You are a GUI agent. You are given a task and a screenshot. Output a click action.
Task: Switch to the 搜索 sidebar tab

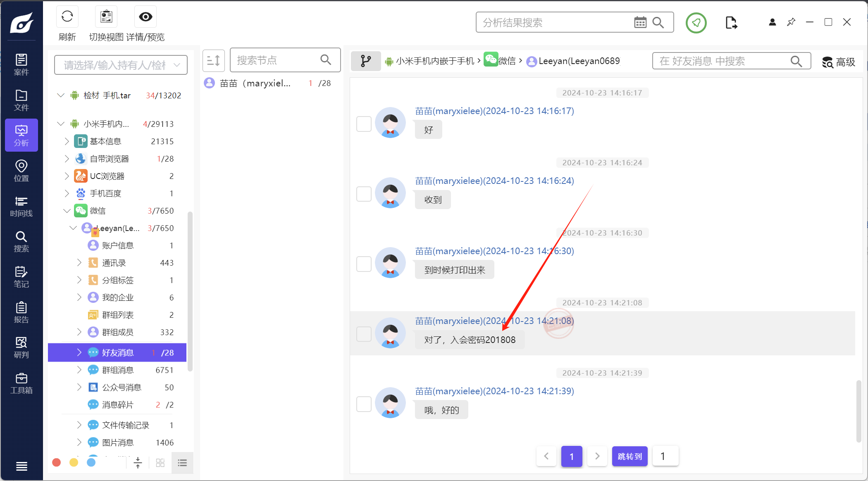pos(21,242)
